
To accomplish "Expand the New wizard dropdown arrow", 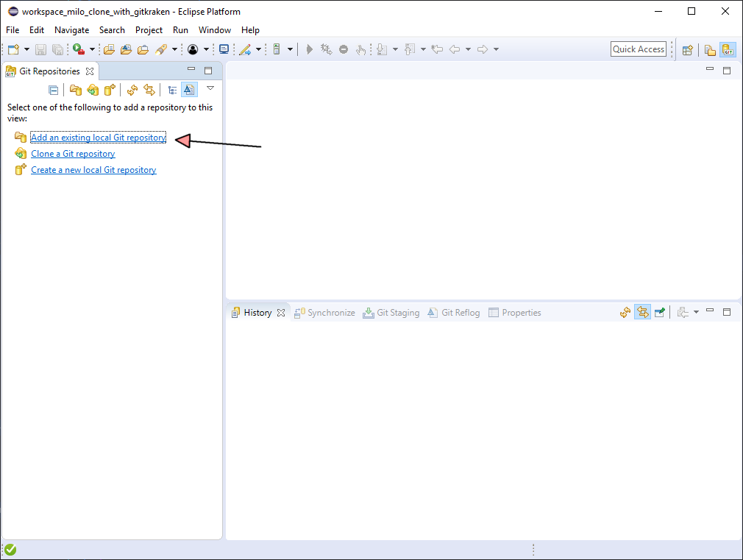I will (27, 49).
